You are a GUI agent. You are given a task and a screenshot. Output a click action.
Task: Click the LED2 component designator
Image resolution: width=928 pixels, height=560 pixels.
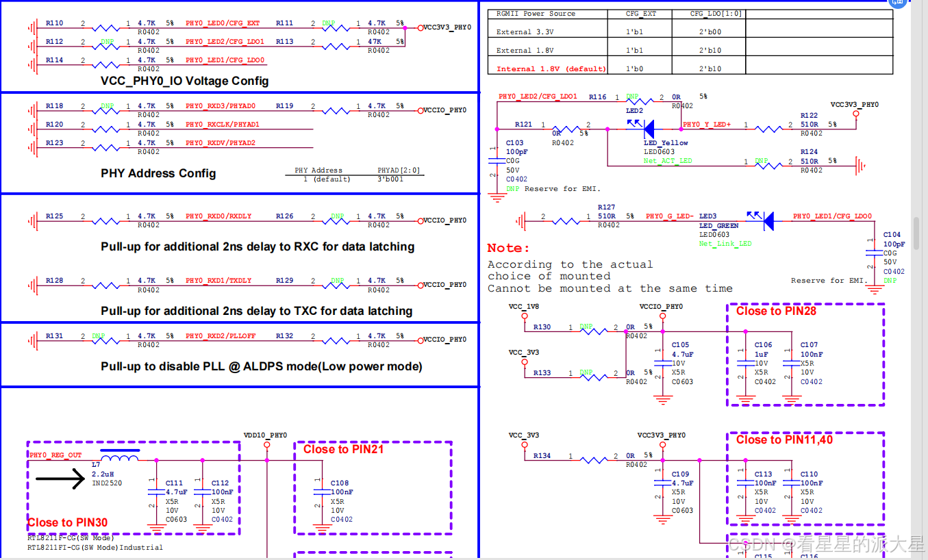click(634, 110)
